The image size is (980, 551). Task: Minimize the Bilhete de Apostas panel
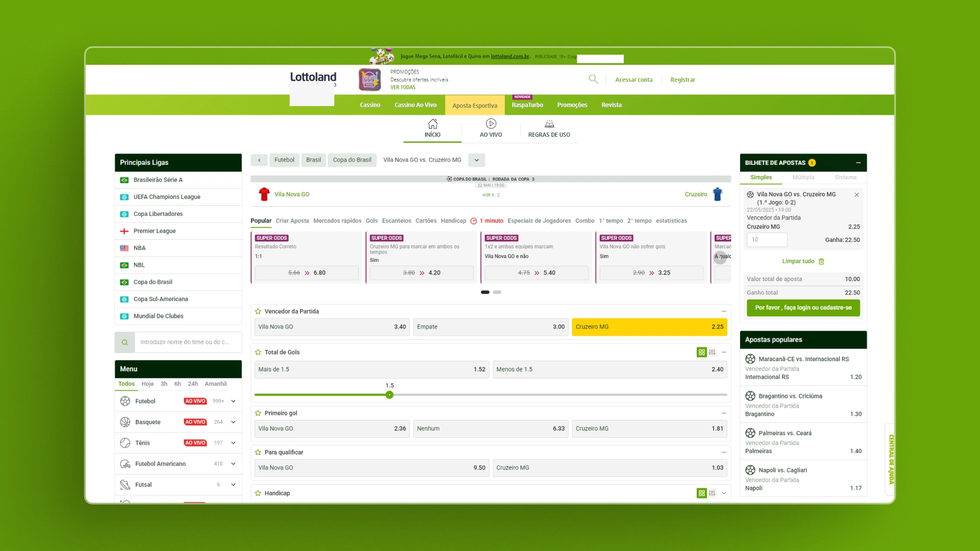coord(859,163)
